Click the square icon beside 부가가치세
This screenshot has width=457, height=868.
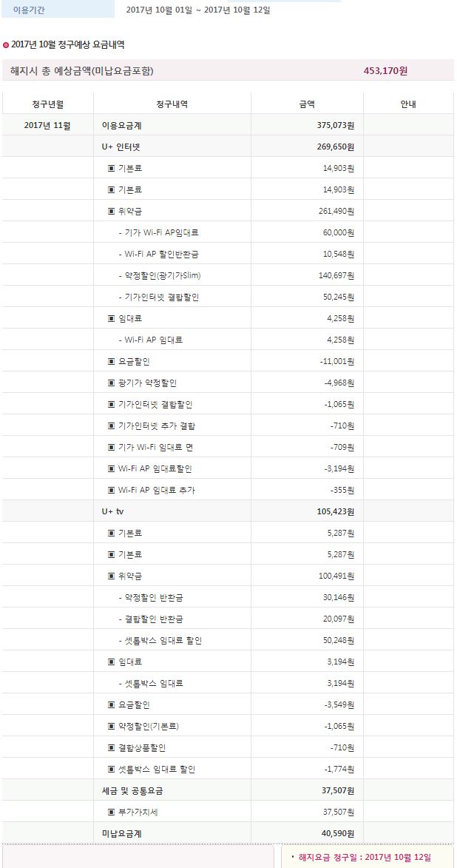(112, 813)
